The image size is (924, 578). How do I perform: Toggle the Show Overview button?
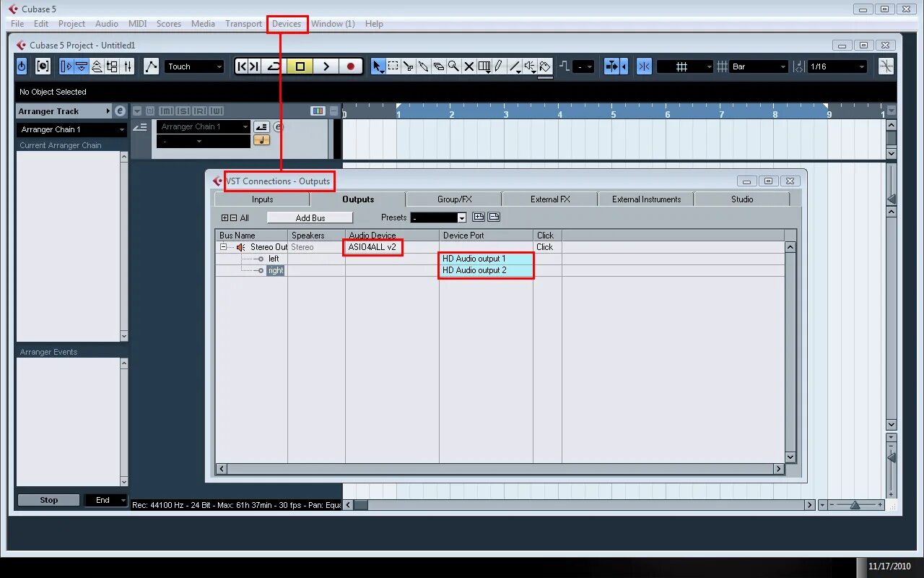tap(97, 66)
